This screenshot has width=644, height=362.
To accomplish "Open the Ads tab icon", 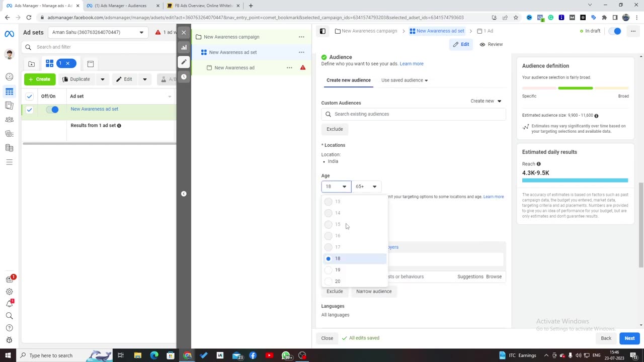I will click(x=91, y=64).
